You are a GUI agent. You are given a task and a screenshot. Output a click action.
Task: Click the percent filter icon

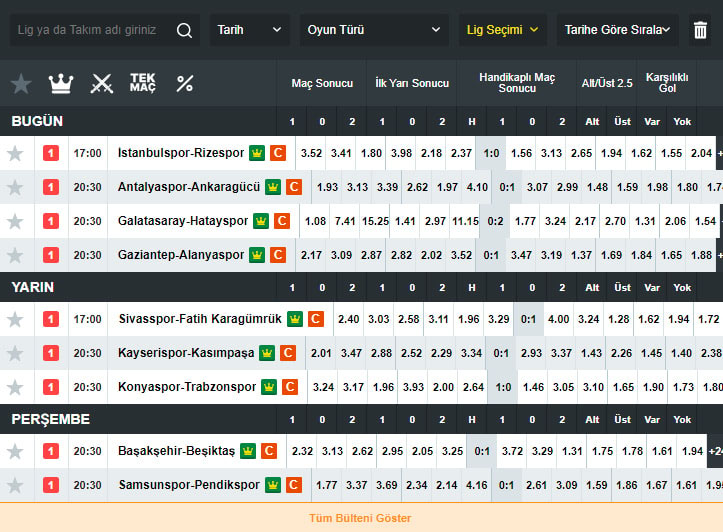coord(185,84)
